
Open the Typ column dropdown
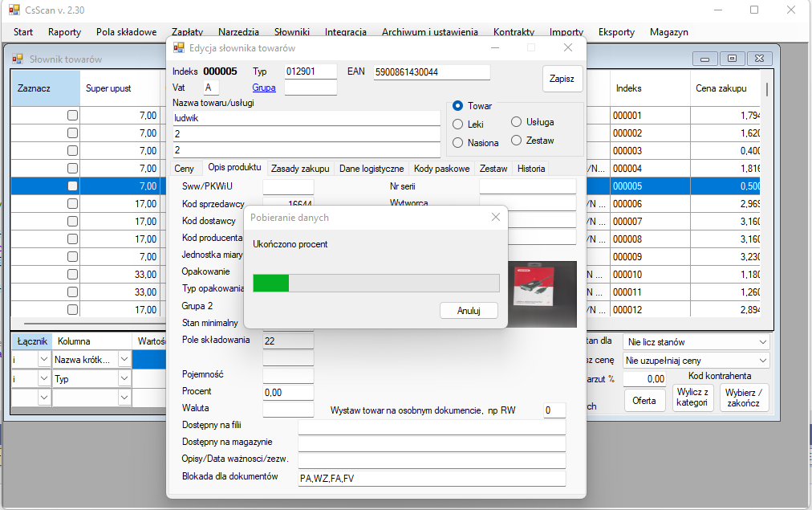click(124, 379)
